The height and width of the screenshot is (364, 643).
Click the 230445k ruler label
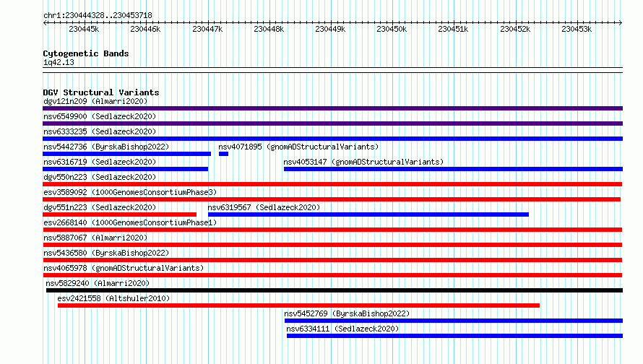tap(84, 29)
